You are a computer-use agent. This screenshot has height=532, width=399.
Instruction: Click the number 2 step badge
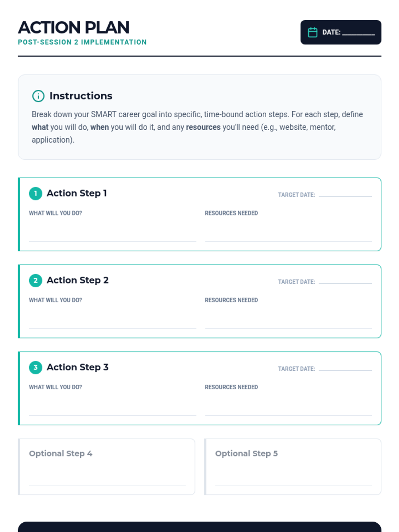pyautogui.click(x=36, y=281)
